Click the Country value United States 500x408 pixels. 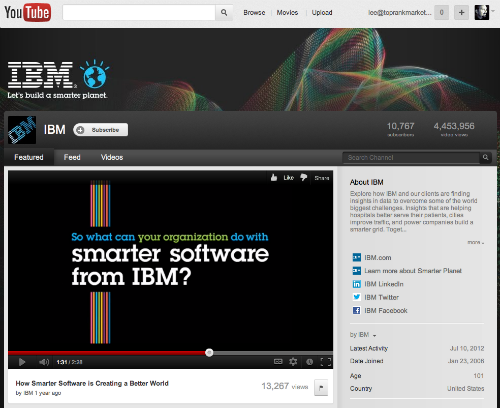tap(466, 388)
